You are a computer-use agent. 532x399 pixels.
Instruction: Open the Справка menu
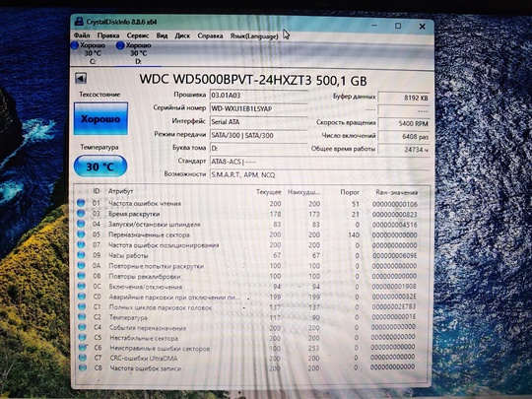(210, 35)
